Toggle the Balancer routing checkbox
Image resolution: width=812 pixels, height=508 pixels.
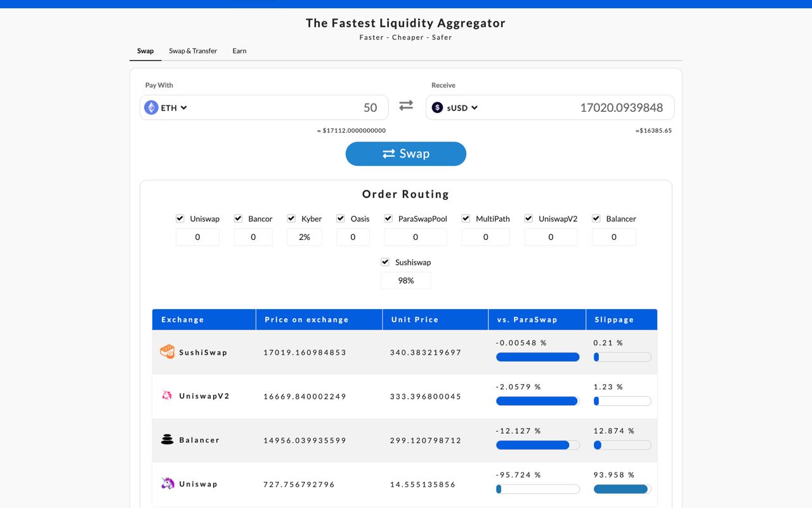(x=596, y=218)
